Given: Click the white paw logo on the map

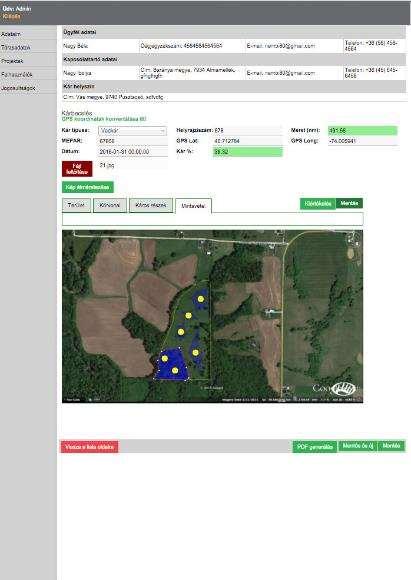Looking at the screenshot, I should (344, 388).
